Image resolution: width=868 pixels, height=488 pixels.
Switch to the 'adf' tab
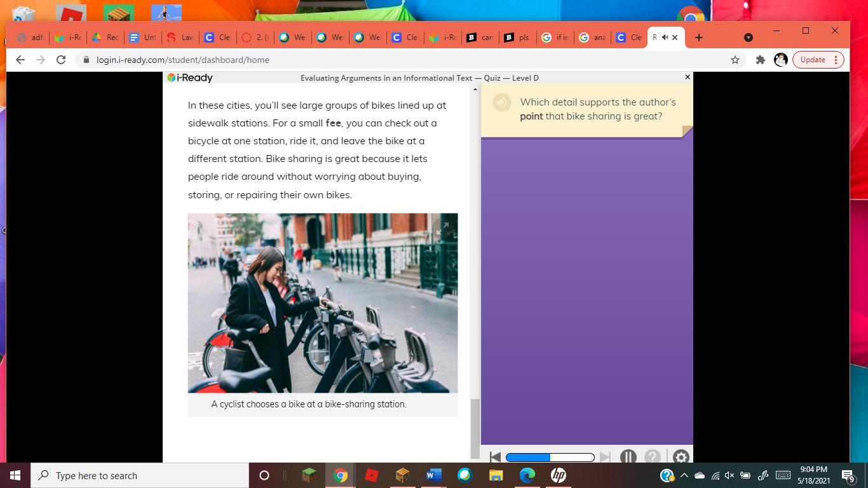31,37
